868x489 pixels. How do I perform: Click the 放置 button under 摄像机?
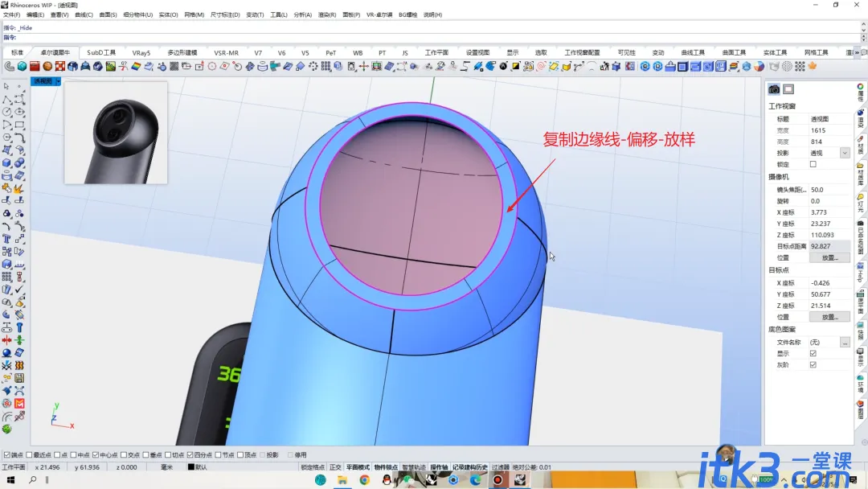point(829,258)
